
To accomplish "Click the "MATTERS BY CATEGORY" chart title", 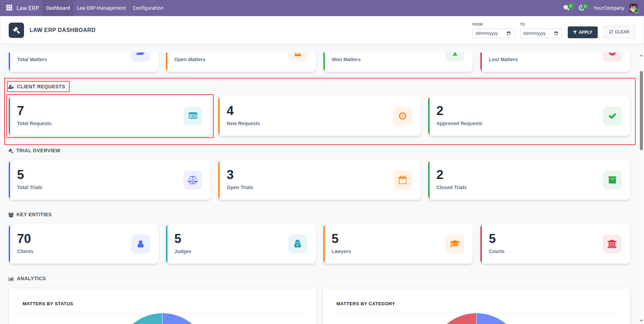I will tap(366, 304).
